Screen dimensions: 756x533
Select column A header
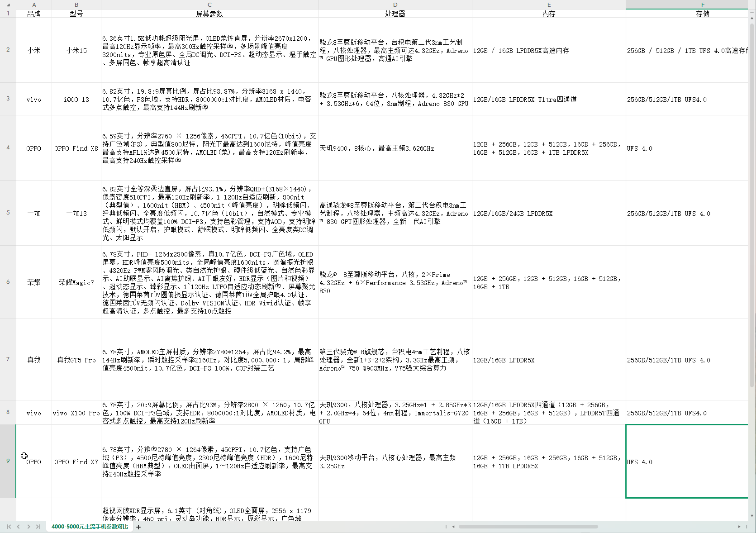pyautogui.click(x=34, y=5)
